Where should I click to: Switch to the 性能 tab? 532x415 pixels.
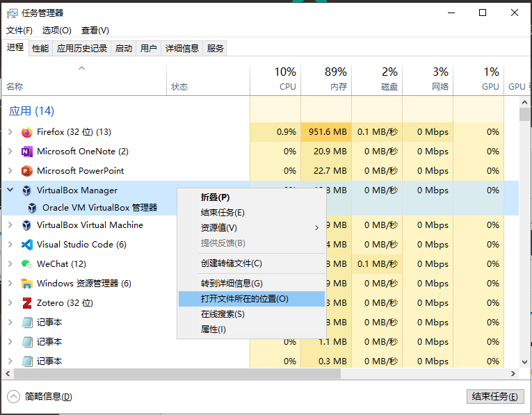[x=40, y=49]
